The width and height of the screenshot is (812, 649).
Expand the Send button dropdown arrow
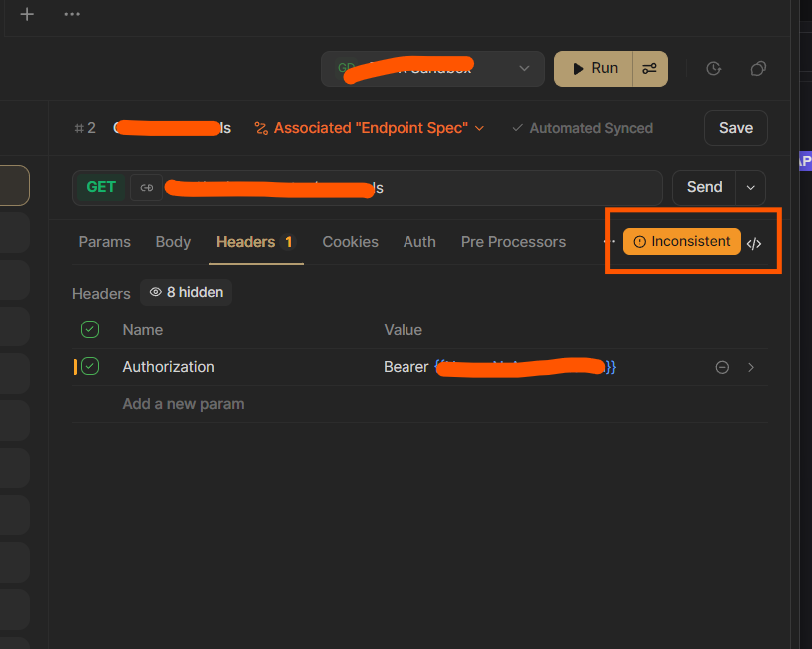[x=751, y=187]
